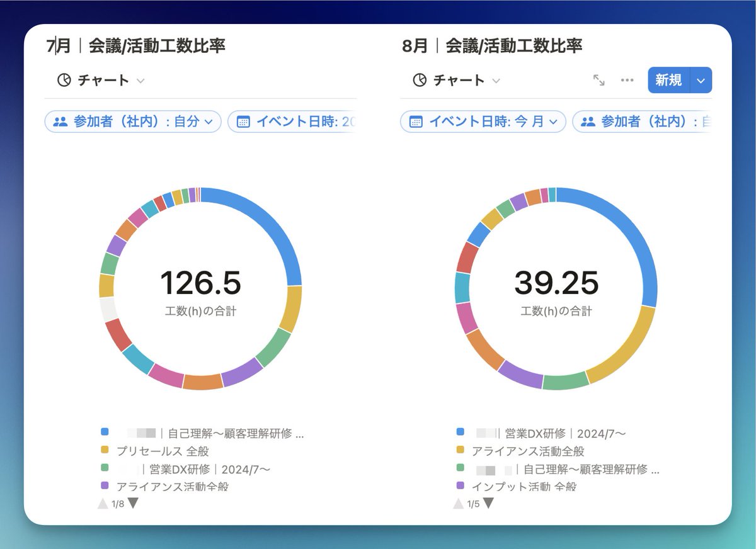
Task: Open the July 参加者（社内）: 自分 filter
Action: pos(133,122)
